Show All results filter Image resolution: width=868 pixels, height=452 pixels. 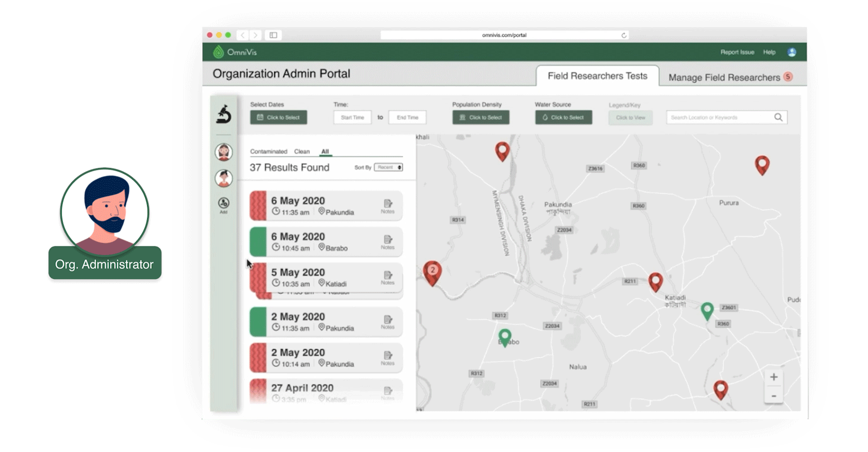[x=325, y=151]
